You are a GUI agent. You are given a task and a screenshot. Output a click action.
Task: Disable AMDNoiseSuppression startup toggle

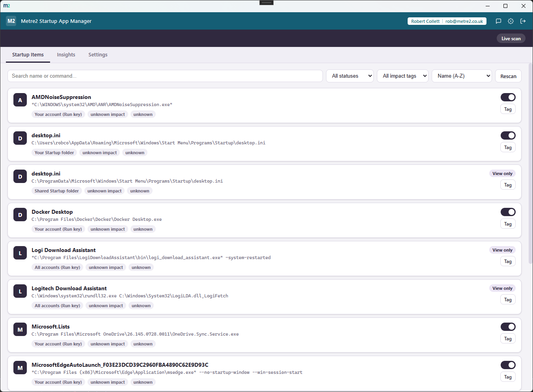(x=508, y=97)
